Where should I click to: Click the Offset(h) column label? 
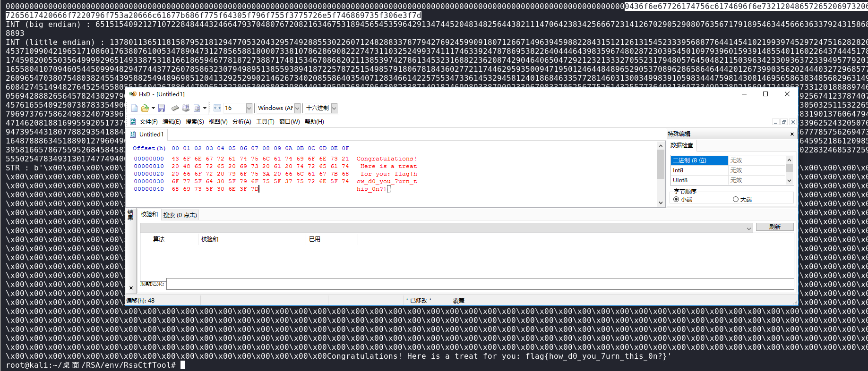point(149,148)
